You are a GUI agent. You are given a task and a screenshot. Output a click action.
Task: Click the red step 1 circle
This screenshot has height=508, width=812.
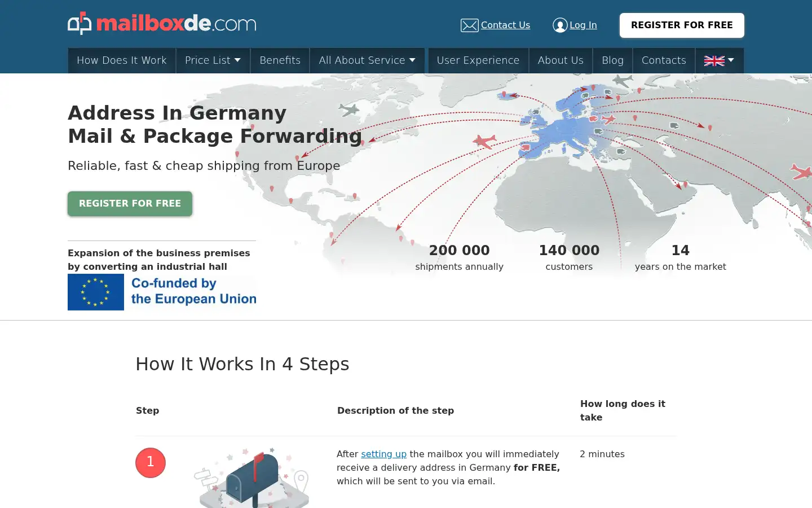(151, 462)
